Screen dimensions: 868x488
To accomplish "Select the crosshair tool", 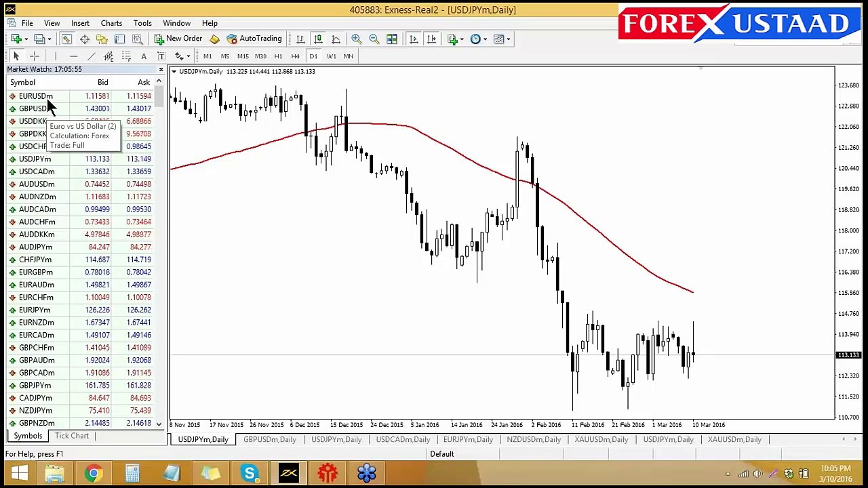I will point(35,56).
